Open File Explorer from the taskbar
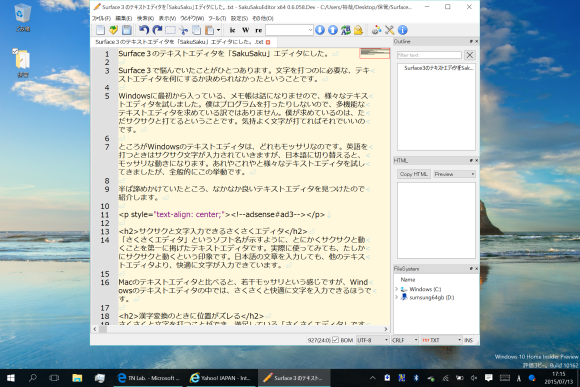This screenshot has width=580, height=387. (x=77, y=378)
